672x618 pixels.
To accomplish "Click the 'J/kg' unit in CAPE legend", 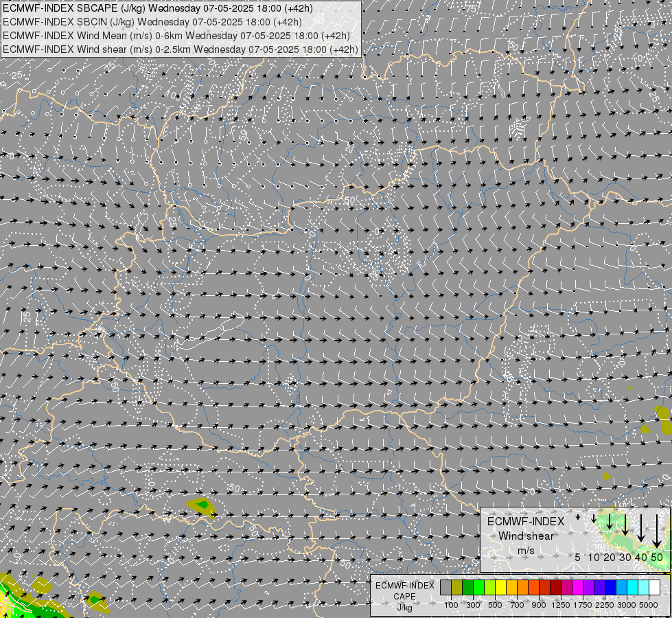I will coord(404,608).
